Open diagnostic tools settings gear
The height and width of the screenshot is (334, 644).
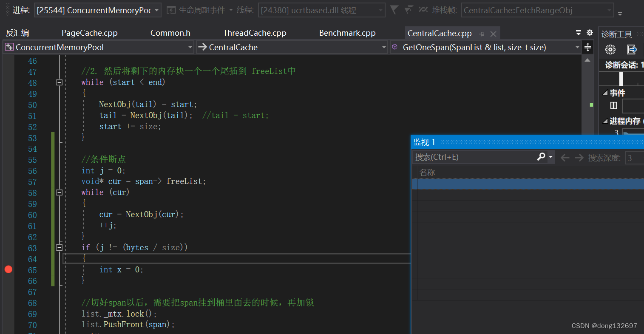[x=610, y=50]
